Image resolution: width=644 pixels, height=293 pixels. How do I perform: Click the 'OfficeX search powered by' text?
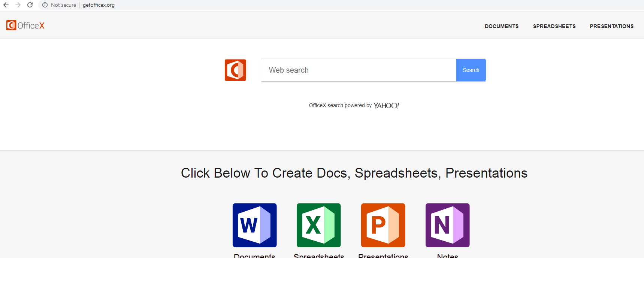coord(340,105)
